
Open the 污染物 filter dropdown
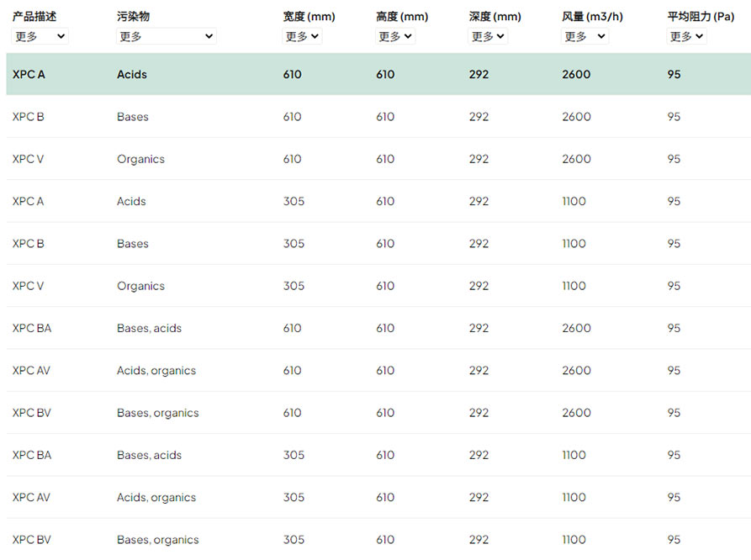(167, 36)
